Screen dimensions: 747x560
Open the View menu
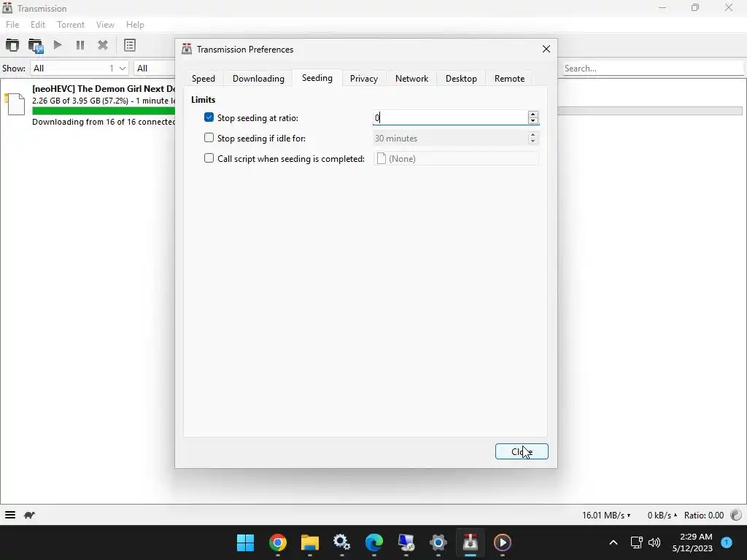point(105,25)
